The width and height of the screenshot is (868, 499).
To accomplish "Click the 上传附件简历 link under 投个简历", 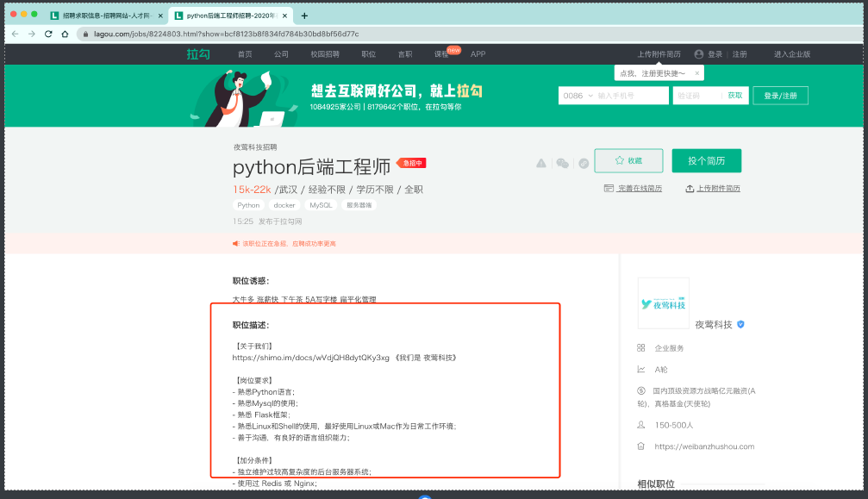I will [713, 189].
